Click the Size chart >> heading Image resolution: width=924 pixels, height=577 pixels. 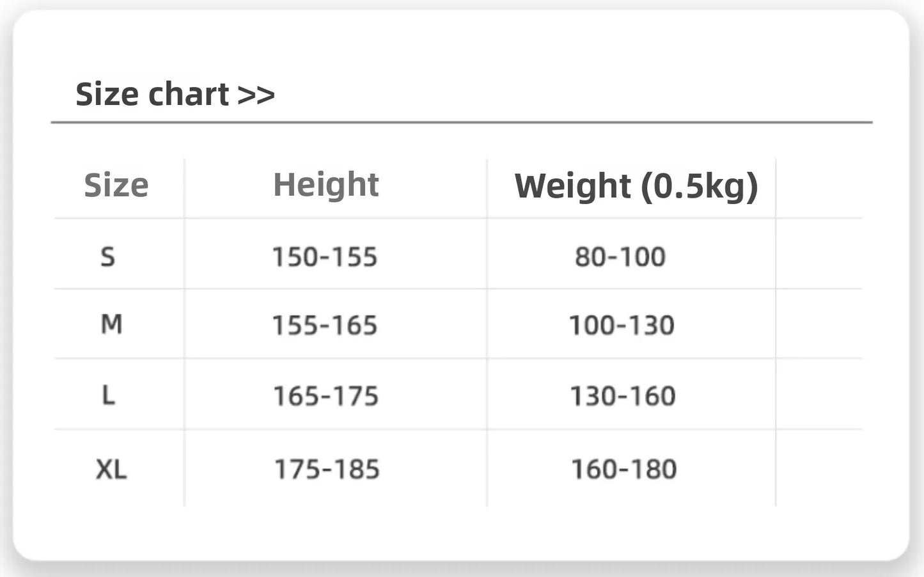pyautogui.click(x=175, y=95)
